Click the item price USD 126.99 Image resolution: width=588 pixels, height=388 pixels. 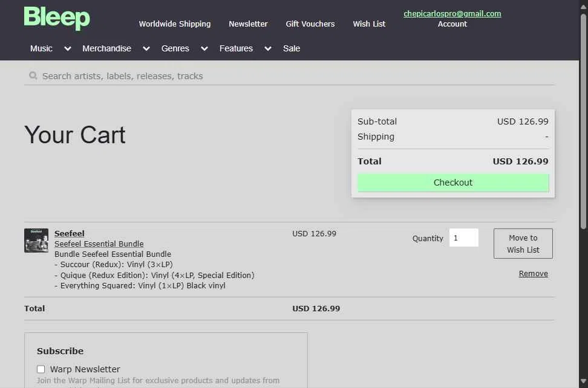tap(314, 233)
